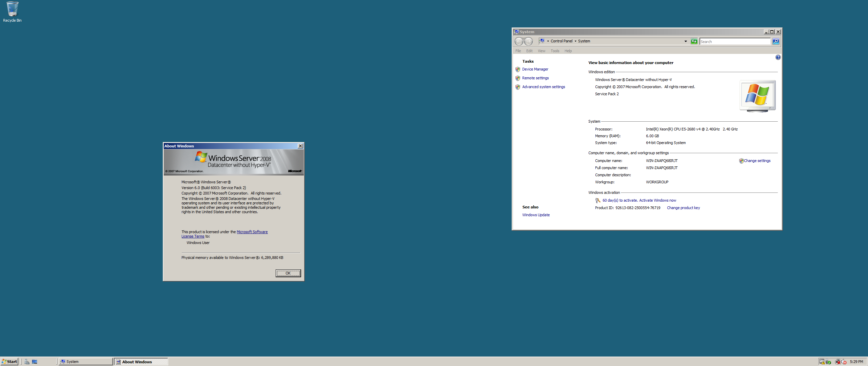The width and height of the screenshot is (868, 366).
Task: Open the View menu
Action: pos(541,51)
